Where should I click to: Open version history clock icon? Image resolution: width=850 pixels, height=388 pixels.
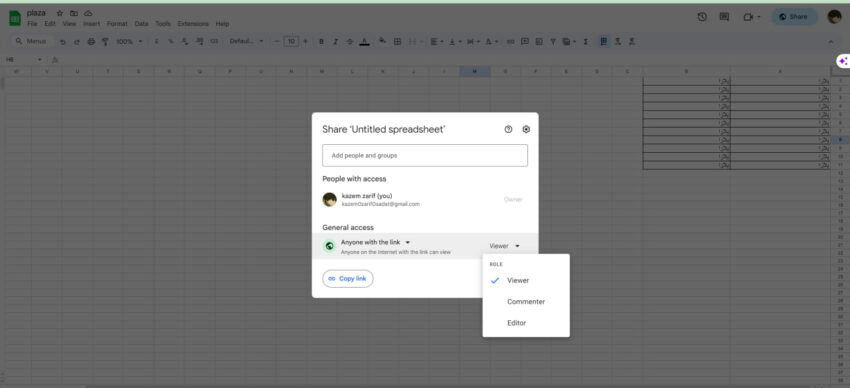[702, 17]
